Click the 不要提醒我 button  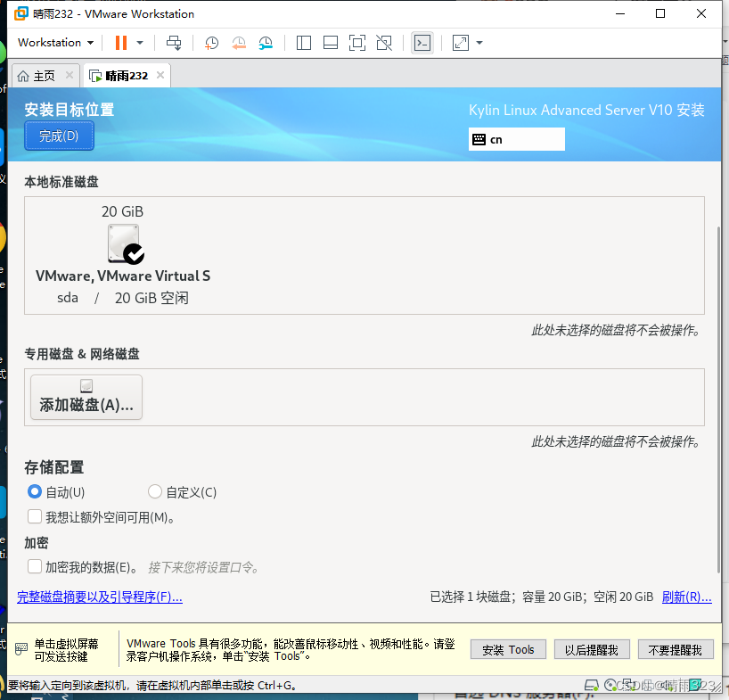click(676, 650)
